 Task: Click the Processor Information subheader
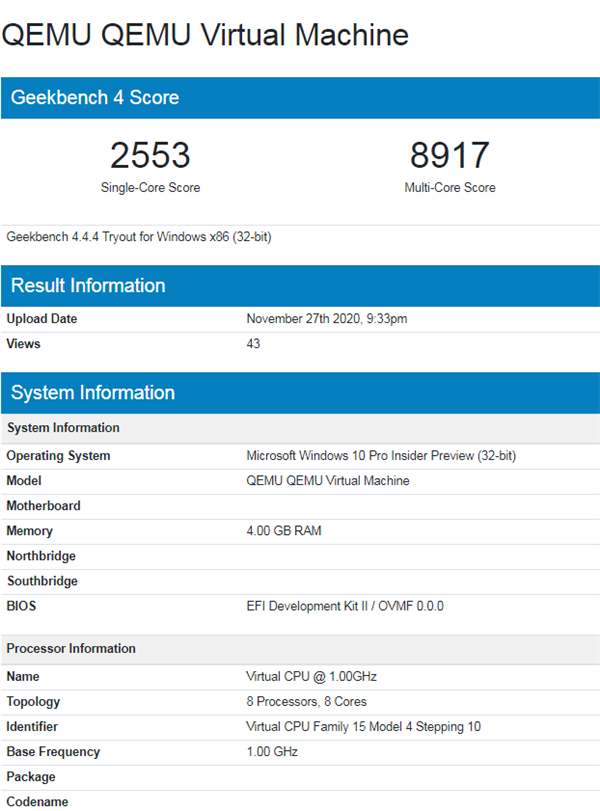(70, 649)
